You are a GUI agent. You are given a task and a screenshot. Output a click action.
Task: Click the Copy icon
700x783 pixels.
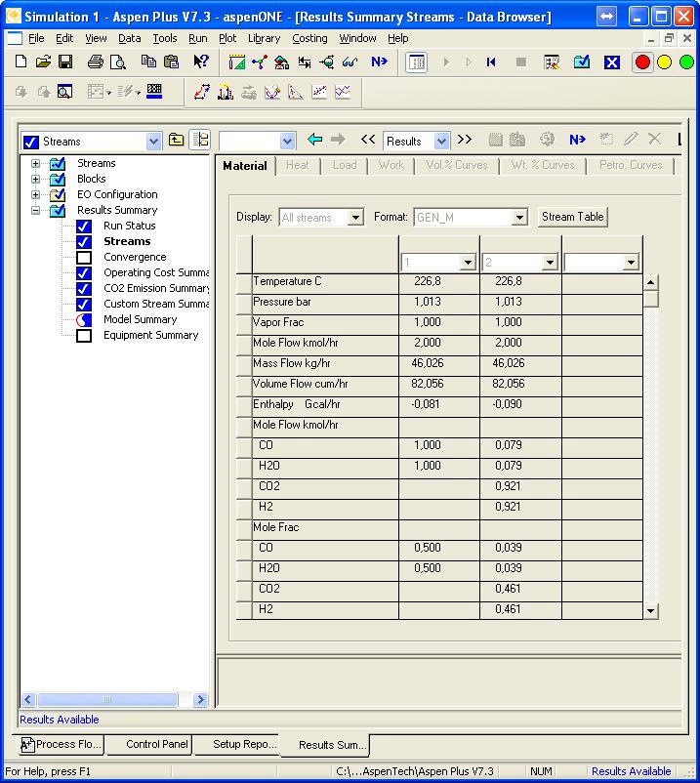coord(148,62)
